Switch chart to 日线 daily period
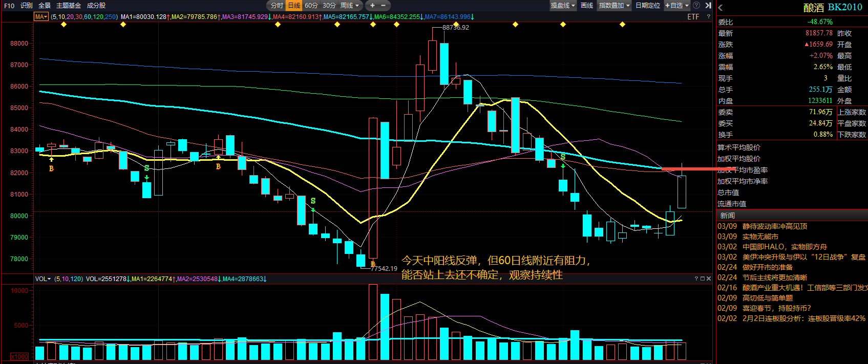Image resolution: width=868 pixels, height=364 pixels. (x=294, y=6)
